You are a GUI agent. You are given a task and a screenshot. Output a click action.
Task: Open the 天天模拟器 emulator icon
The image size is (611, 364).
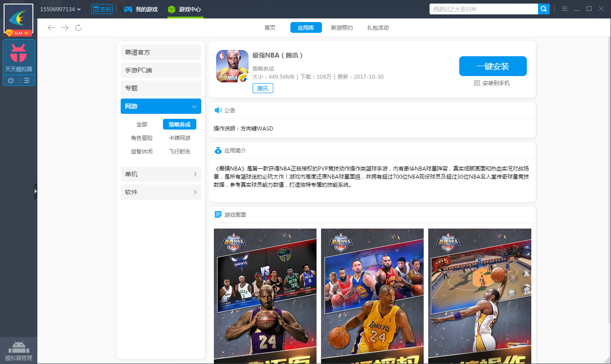18,57
